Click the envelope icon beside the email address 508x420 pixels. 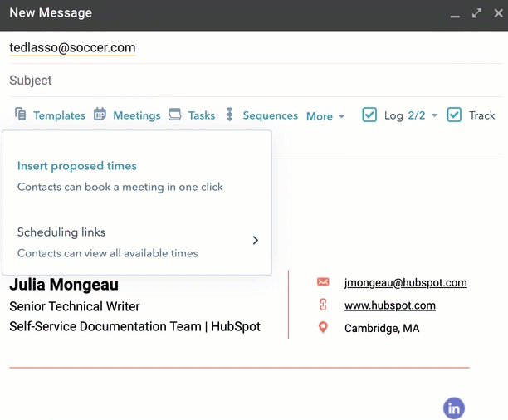click(323, 282)
